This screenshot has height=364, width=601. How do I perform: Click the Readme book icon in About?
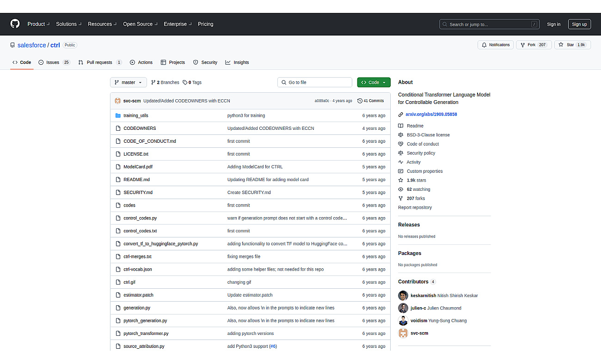pyautogui.click(x=401, y=126)
